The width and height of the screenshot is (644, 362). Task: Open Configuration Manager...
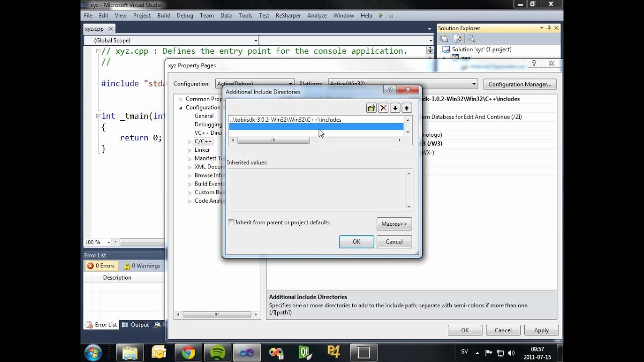[x=520, y=84]
